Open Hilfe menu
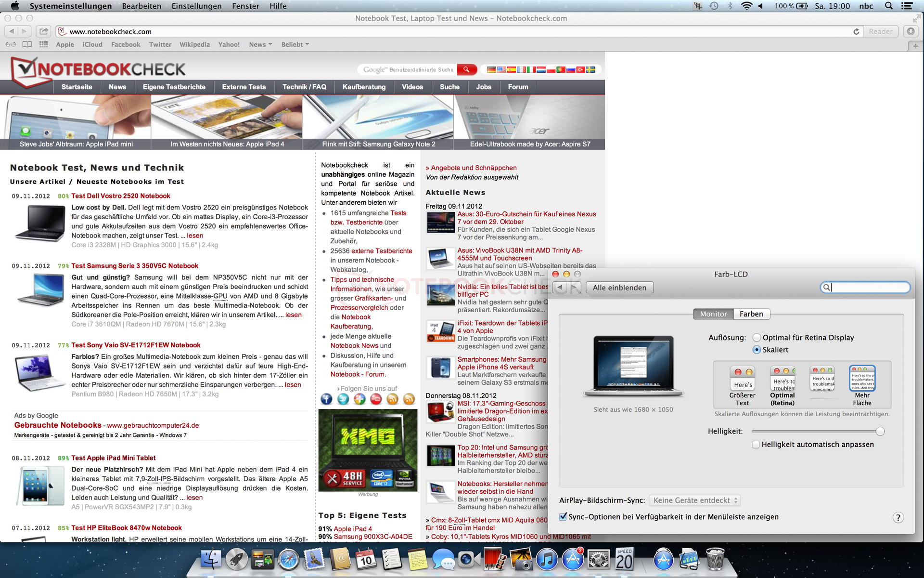Viewport: 924px width, 578px height. tap(278, 6)
